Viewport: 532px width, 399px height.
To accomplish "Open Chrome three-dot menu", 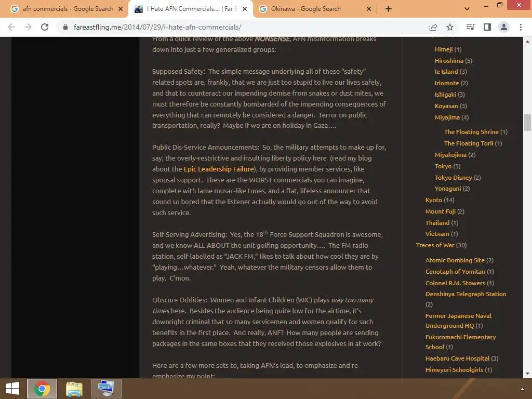I will click(x=521, y=27).
